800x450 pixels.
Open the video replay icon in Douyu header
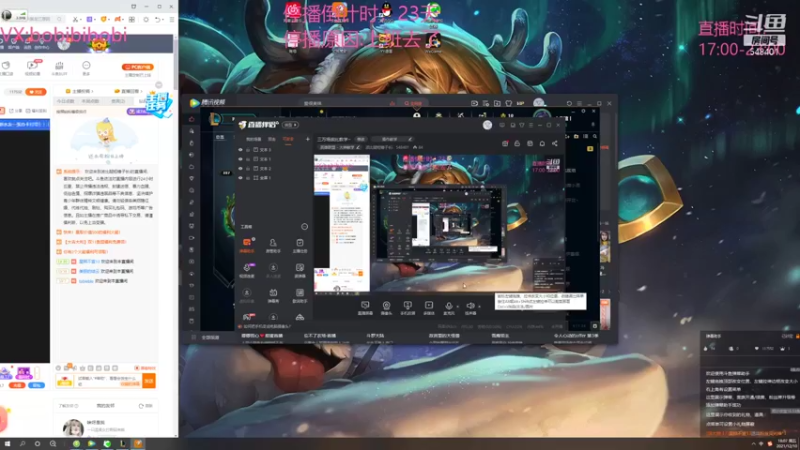(x=32, y=67)
